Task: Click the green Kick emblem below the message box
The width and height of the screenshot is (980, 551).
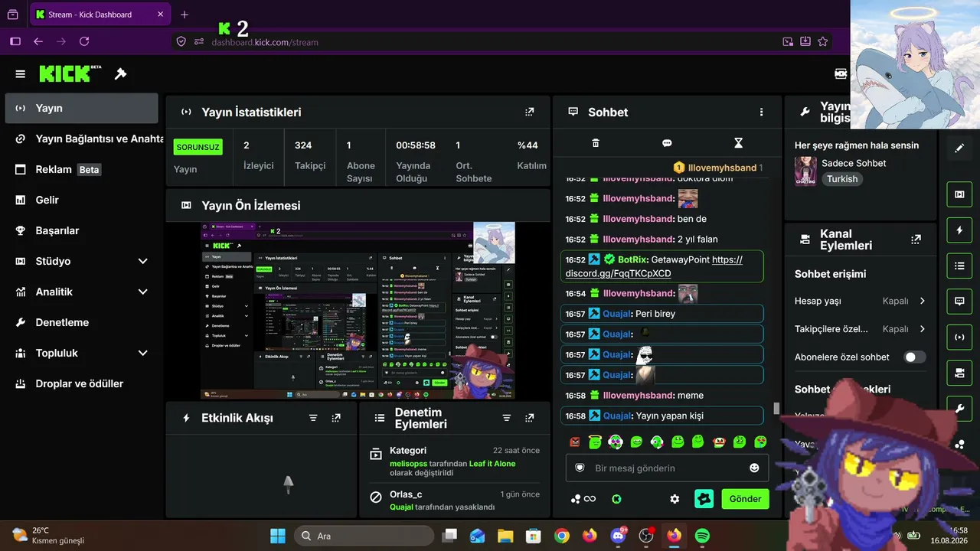Action: point(616,499)
